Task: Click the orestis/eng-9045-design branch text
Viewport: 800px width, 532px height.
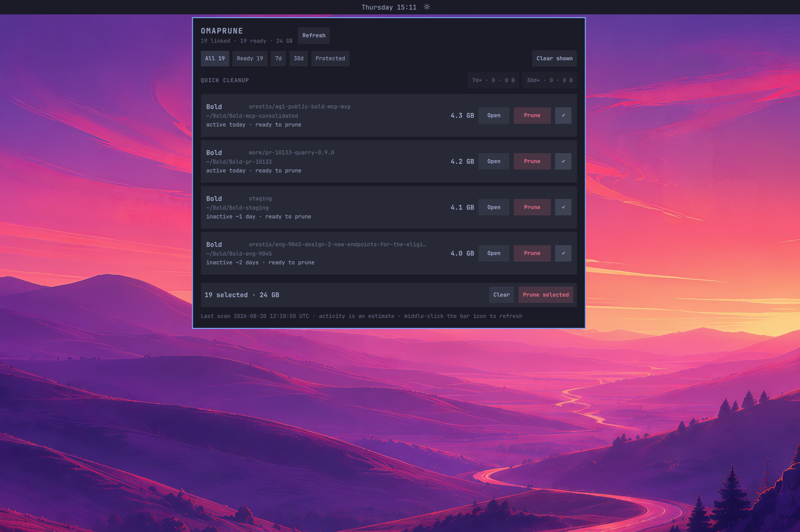Action: 337,244
